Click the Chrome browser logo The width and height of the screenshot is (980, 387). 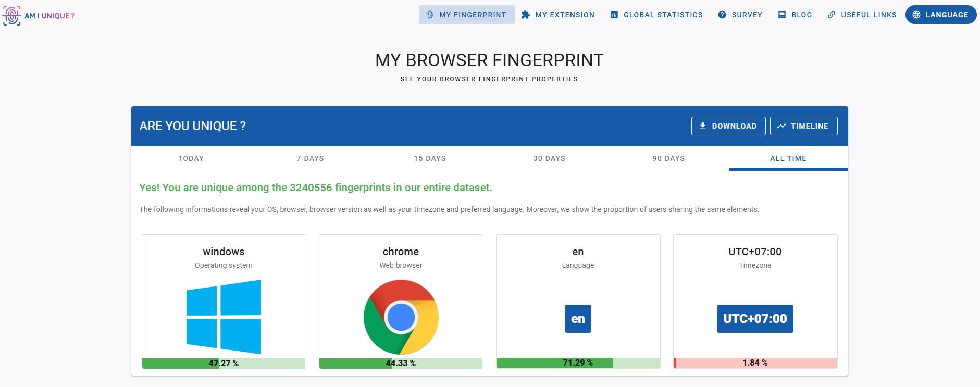pyautogui.click(x=401, y=317)
